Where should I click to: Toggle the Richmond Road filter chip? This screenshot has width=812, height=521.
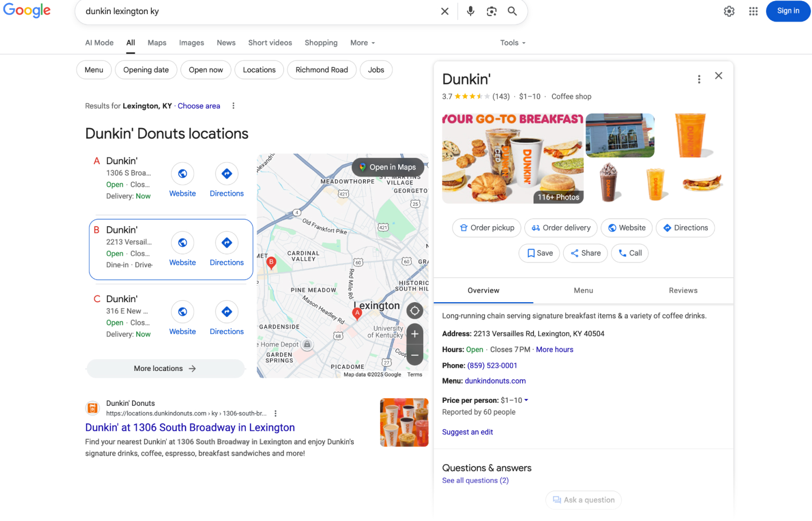pyautogui.click(x=322, y=69)
